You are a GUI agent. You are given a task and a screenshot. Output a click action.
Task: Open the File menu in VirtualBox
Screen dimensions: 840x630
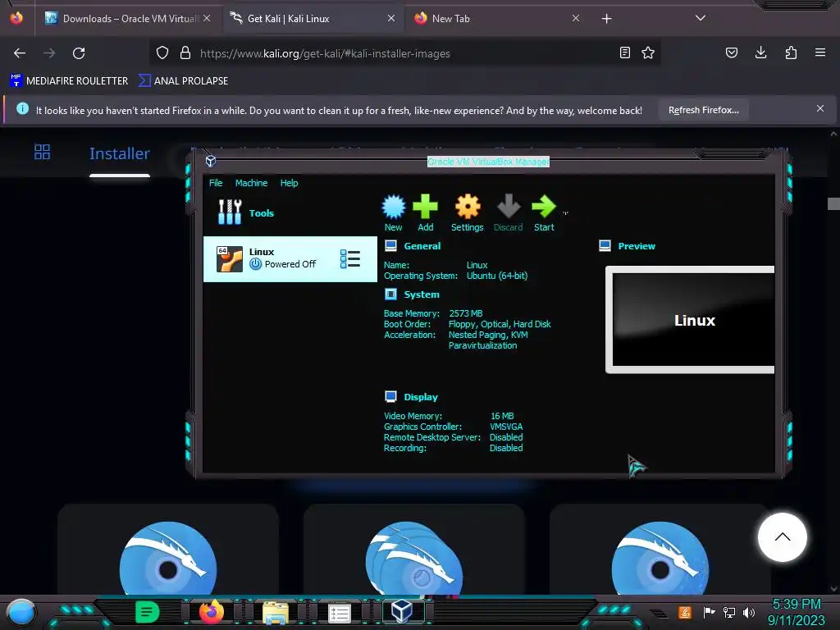coord(216,183)
